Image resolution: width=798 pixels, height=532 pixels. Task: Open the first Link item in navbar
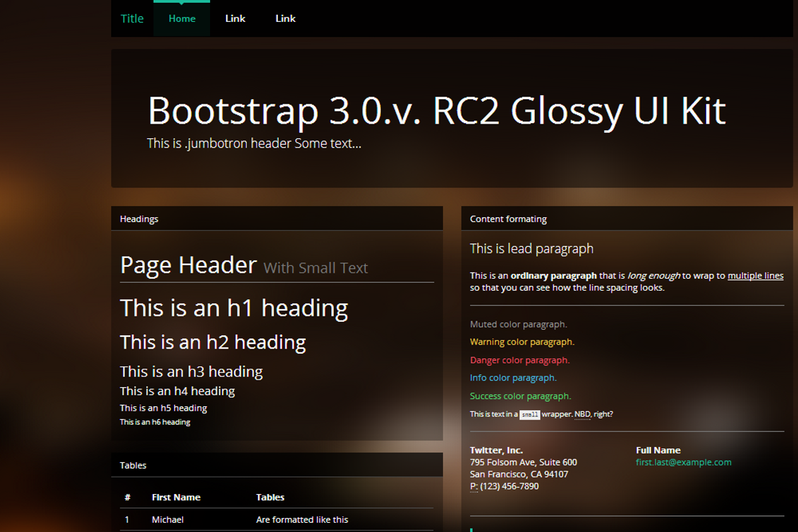[235, 18]
